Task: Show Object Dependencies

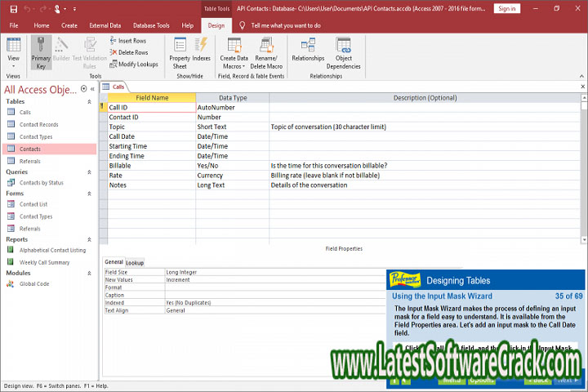Action: pos(343,52)
